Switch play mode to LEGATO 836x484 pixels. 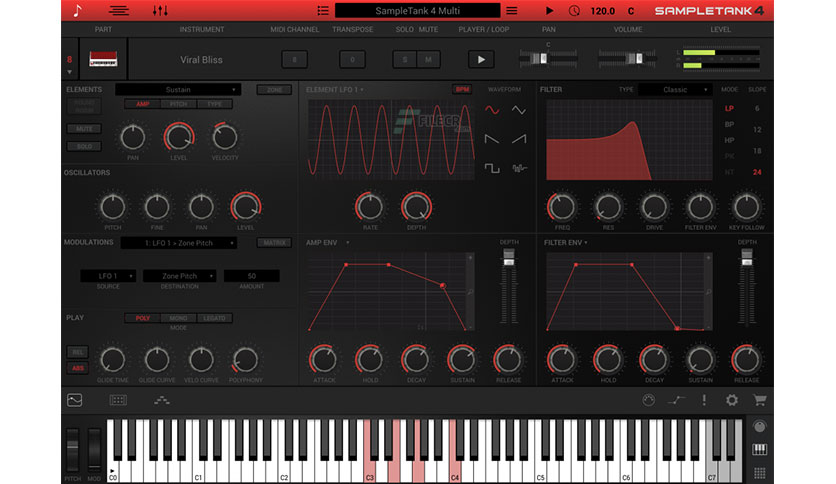(x=214, y=318)
